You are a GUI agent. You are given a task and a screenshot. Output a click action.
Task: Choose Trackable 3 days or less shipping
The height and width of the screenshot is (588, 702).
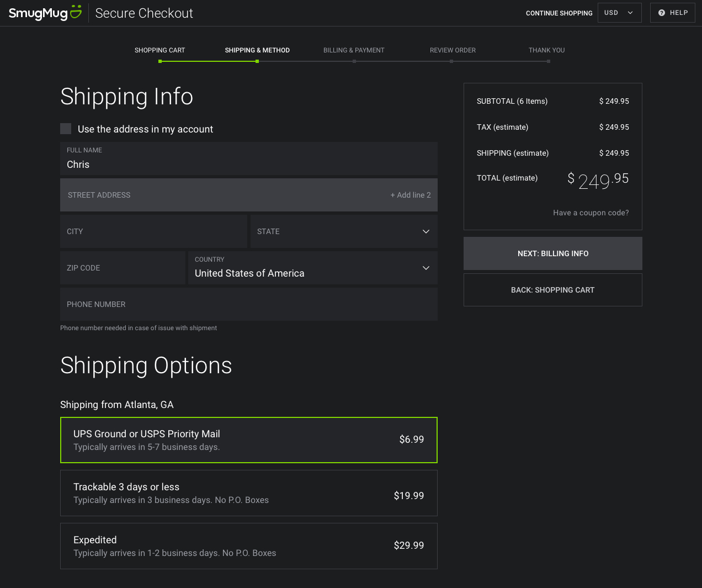pyautogui.click(x=248, y=493)
